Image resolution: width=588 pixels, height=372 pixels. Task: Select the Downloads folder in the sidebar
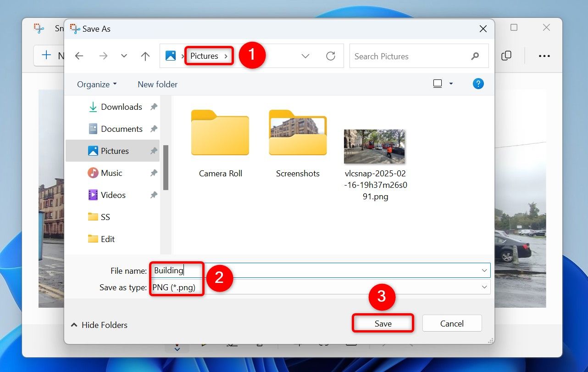[x=121, y=107]
